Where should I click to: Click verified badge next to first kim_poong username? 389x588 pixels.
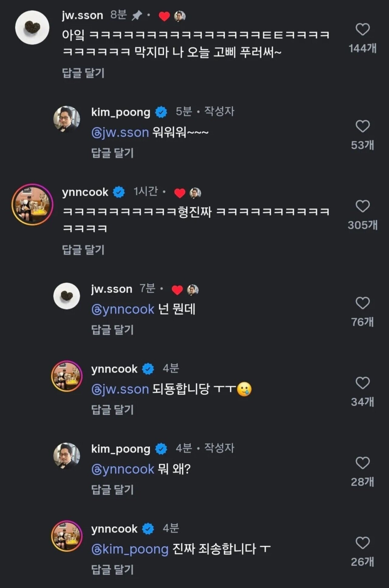(x=161, y=112)
